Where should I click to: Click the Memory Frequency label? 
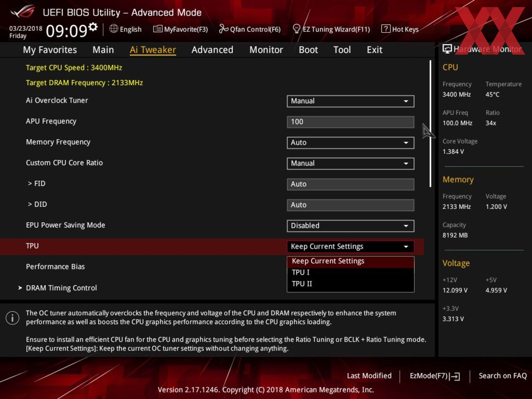58,142
